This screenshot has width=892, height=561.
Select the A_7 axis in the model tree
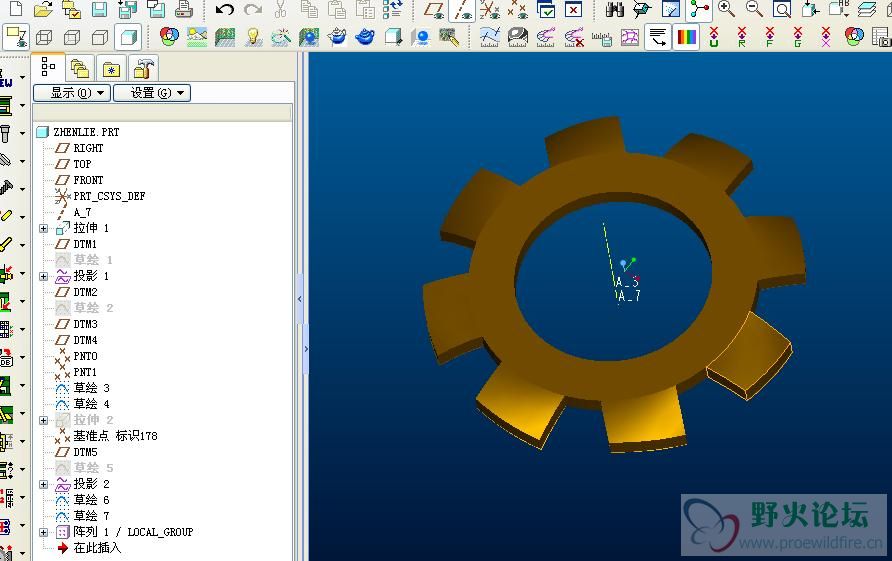pyautogui.click(x=82, y=212)
